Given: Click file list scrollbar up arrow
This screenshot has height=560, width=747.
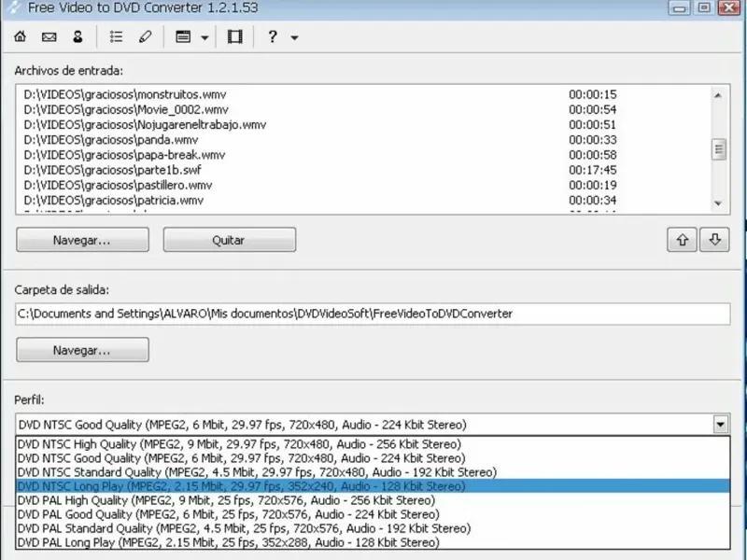Looking at the screenshot, I should point(718,95).
